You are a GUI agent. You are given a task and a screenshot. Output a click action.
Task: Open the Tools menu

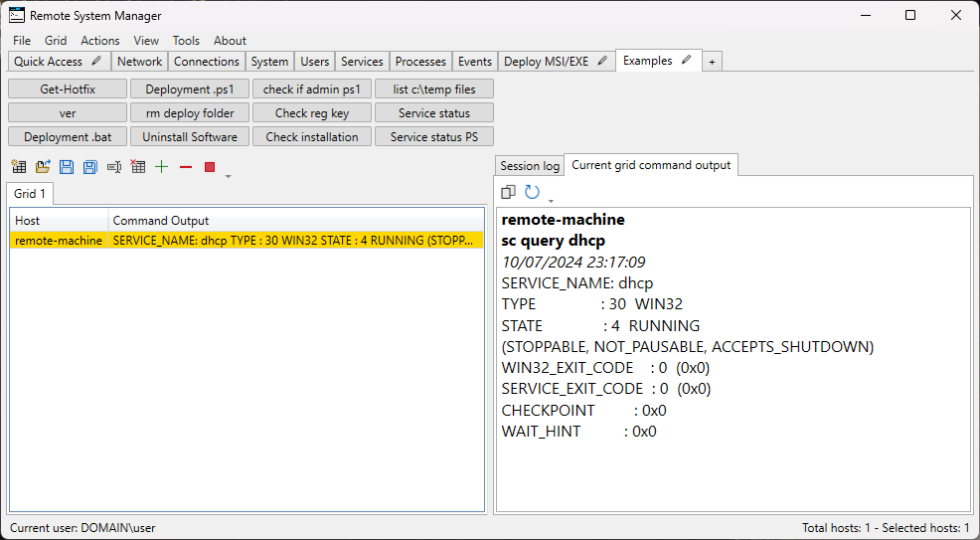[186, 40]
